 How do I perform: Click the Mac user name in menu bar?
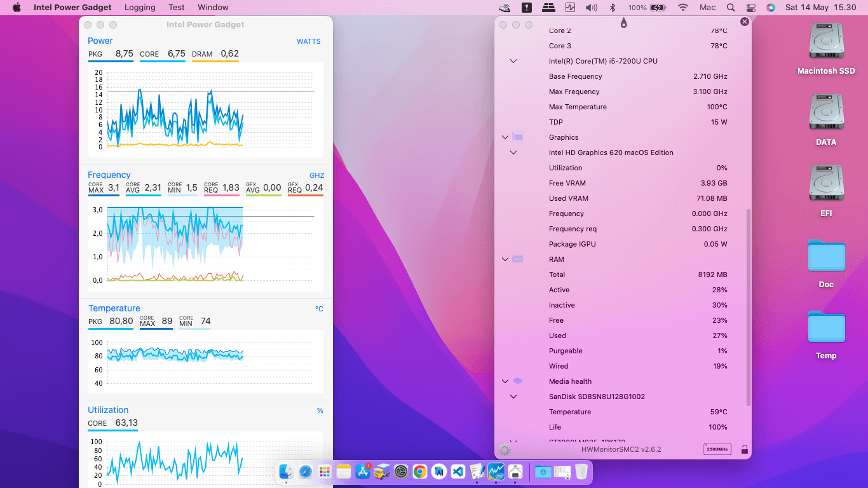tap(707, 8)
